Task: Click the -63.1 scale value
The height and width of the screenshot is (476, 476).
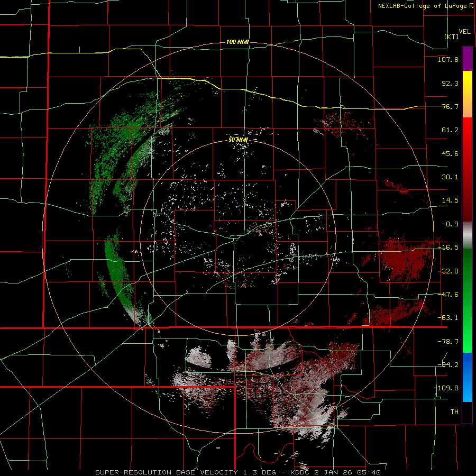Action: pyautogui.click(x=448, y=318)
